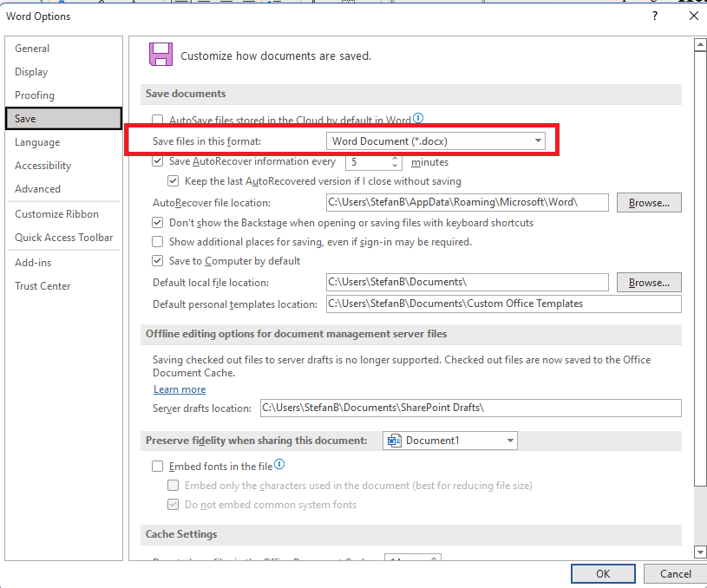Confirm settings with the OK button
The image size is (707, 588).
(603, 573)
